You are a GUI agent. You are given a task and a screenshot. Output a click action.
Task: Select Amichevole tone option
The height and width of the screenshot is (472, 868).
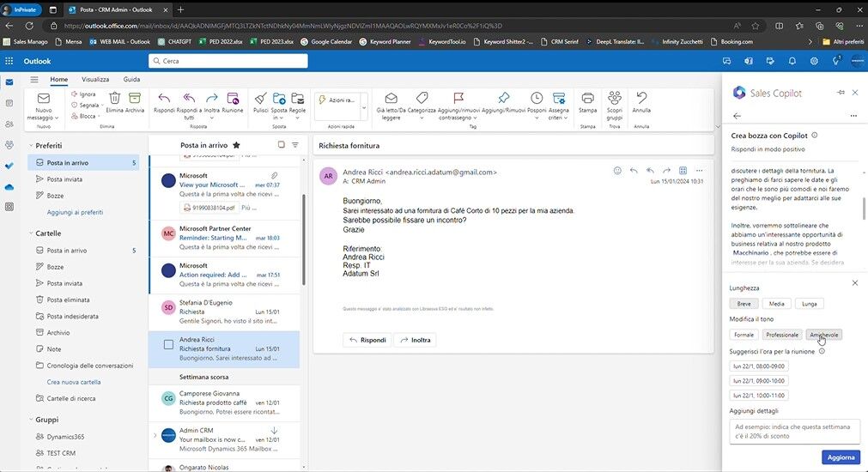point(823,335)
